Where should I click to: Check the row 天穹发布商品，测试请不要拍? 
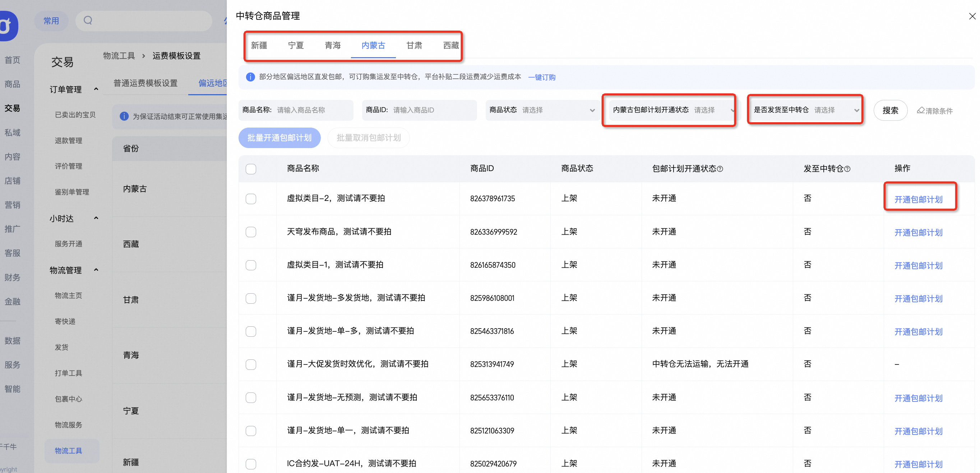(x=251, y=232)
